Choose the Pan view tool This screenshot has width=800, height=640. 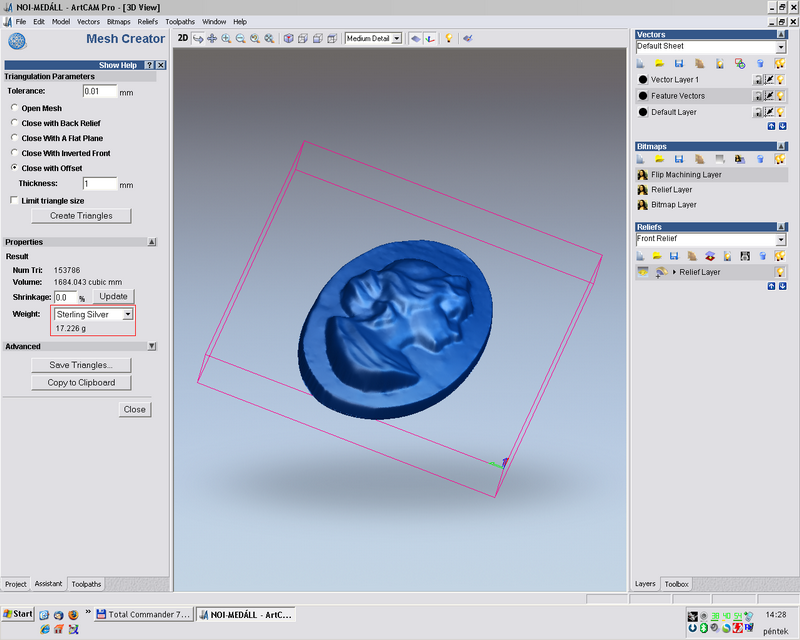point(212,38)
